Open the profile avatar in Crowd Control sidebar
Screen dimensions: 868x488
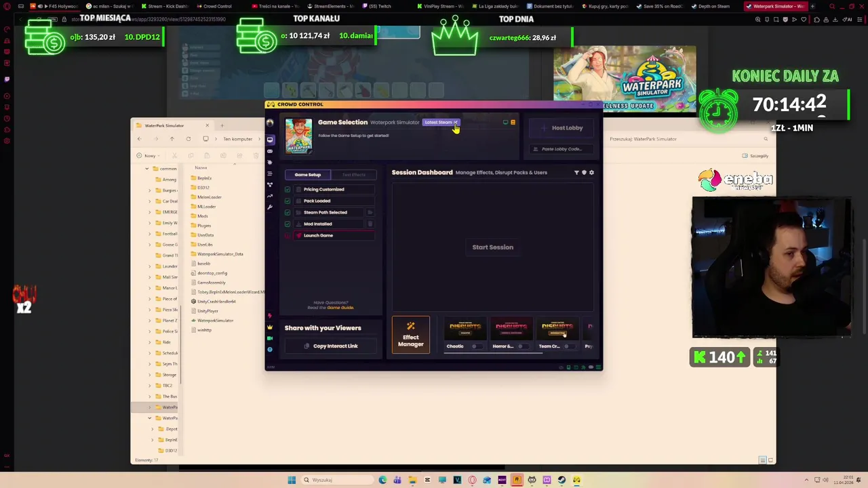click(270, 123)
